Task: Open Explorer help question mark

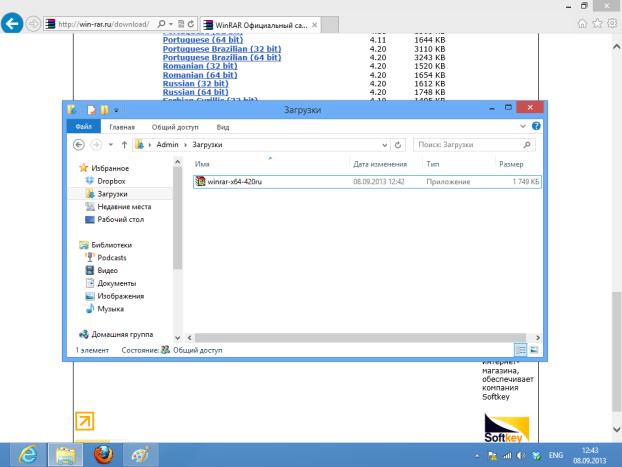Action: [536, 126]
